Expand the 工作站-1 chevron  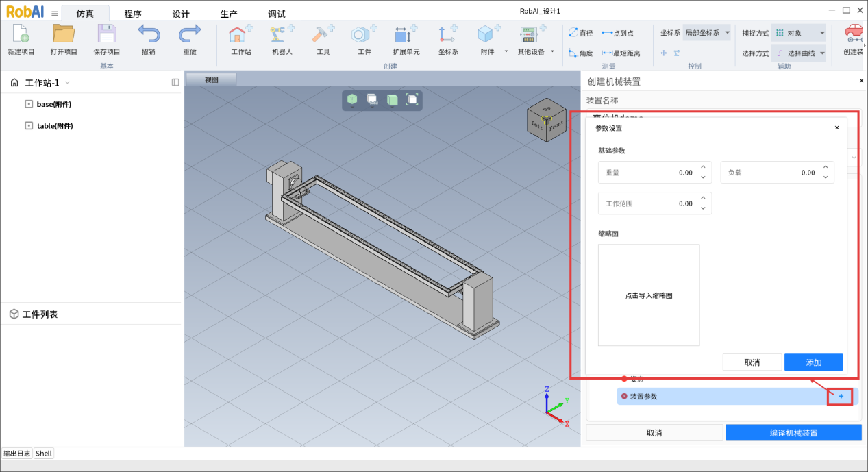[x=67, y=83]
